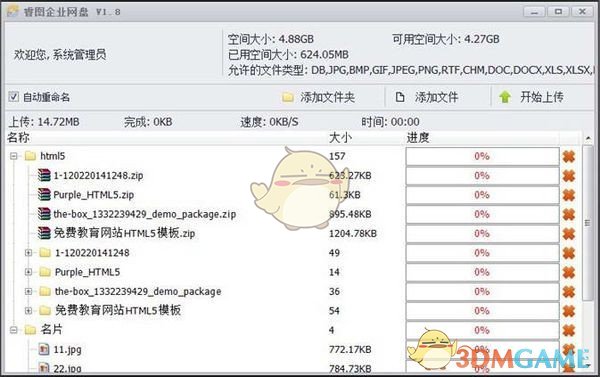This screenshot has width=600, height=377.
Task: Click the 623.27KB size cell
Action: point(350,176)
